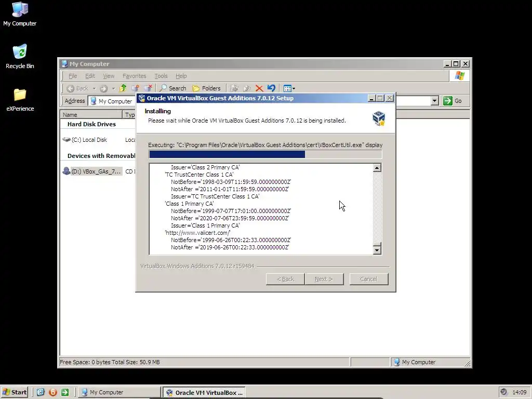Select the (C:) Local Disk drive
The height and width of the screenshot is (399, 532).
click(85, 140)
